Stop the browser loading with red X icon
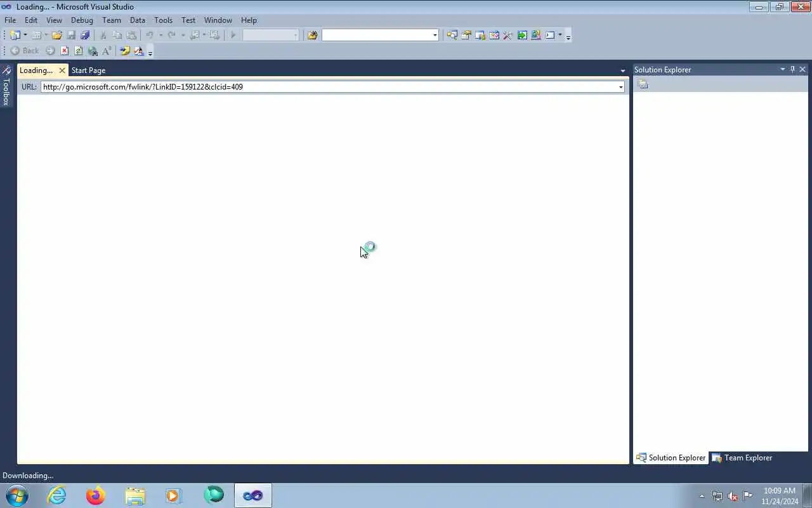 [64, 51]
